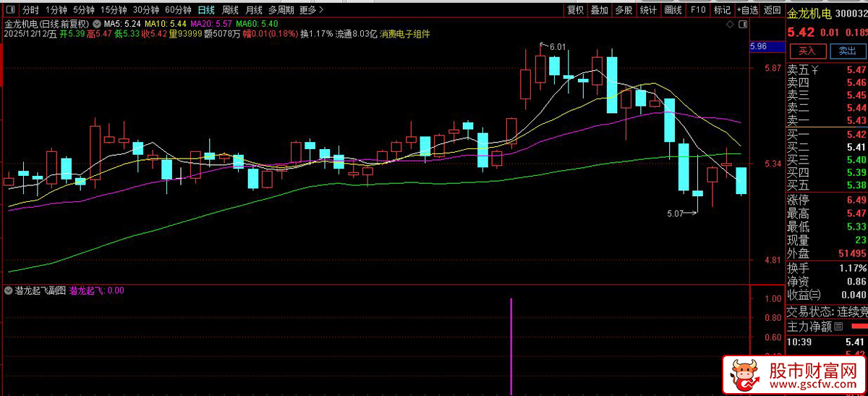This screenshot has height=396, width=868.
Task: Click the diamond icon above price axis
Action: tap(730, 24)
